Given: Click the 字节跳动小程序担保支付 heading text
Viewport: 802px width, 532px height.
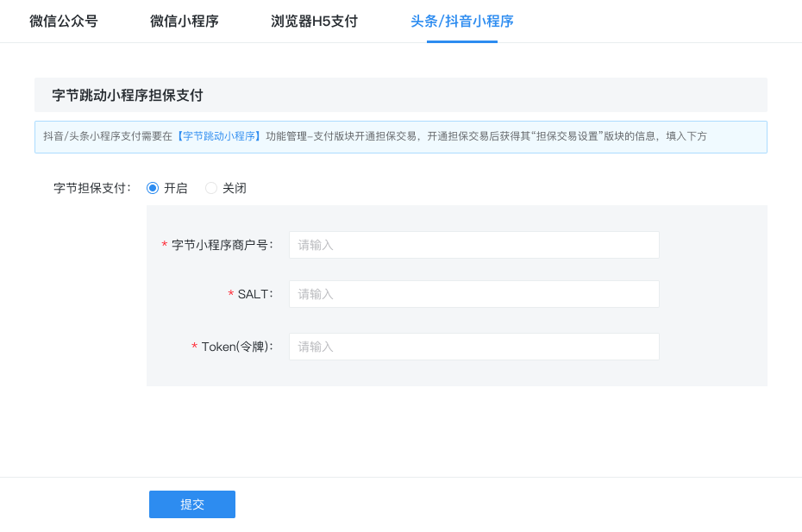Looking at the screenshot, I should 128,95.
